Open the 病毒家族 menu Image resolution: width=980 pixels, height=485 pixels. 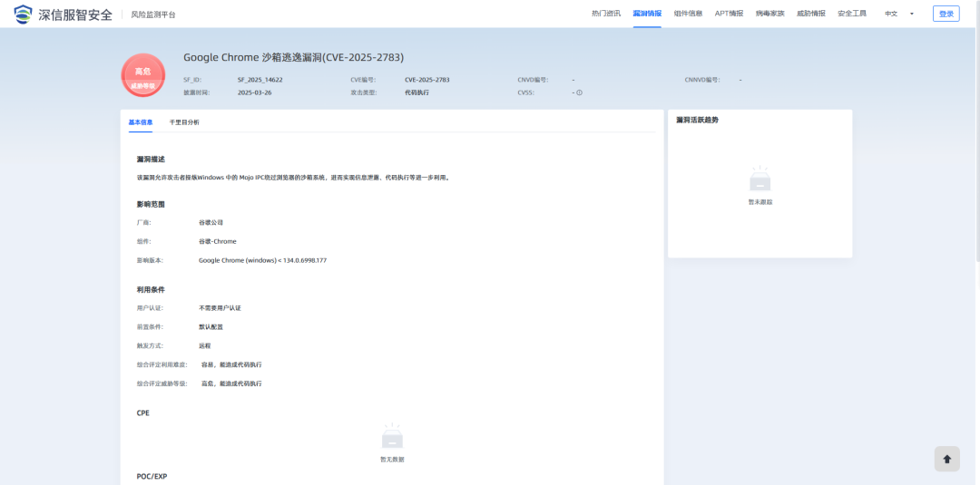769,13
